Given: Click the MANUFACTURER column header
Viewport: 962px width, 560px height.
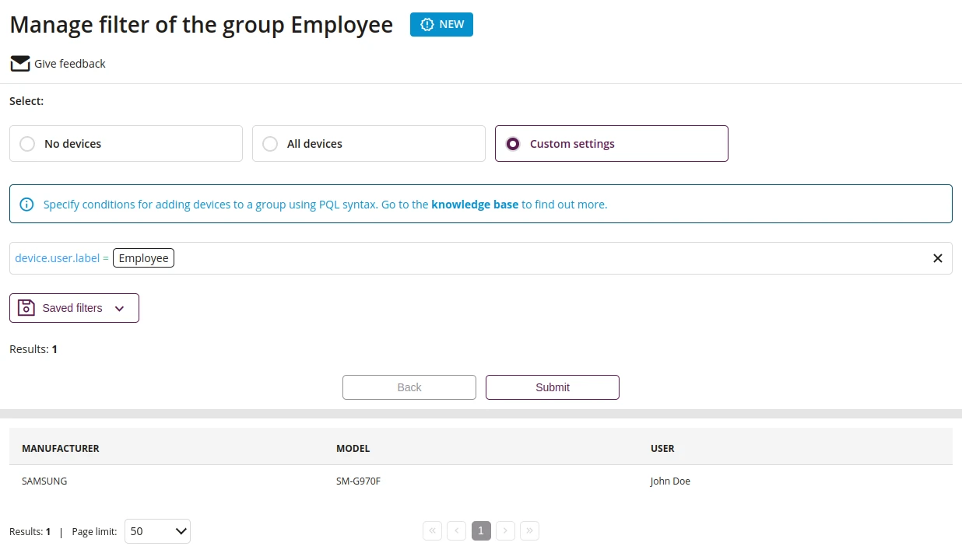Looking at the screenshot, I should click(61, 449).
